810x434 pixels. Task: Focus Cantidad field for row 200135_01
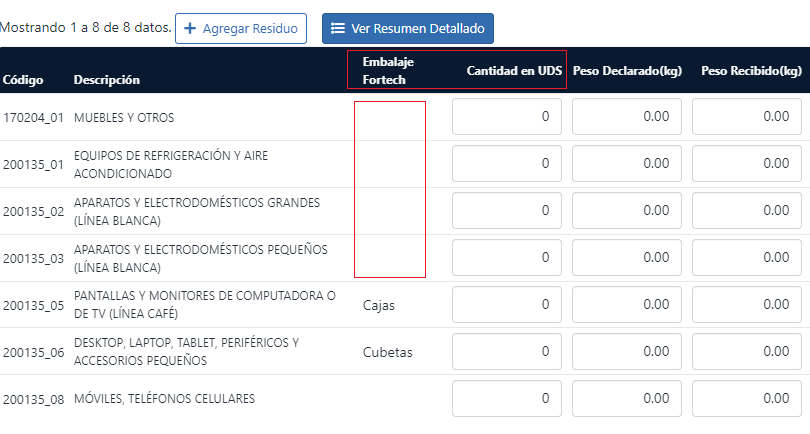pos(507,164)
